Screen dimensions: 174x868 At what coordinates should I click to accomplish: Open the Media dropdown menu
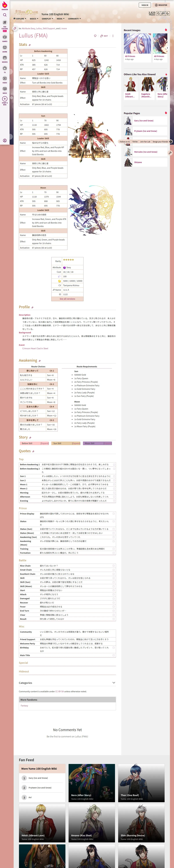[60, 19]
